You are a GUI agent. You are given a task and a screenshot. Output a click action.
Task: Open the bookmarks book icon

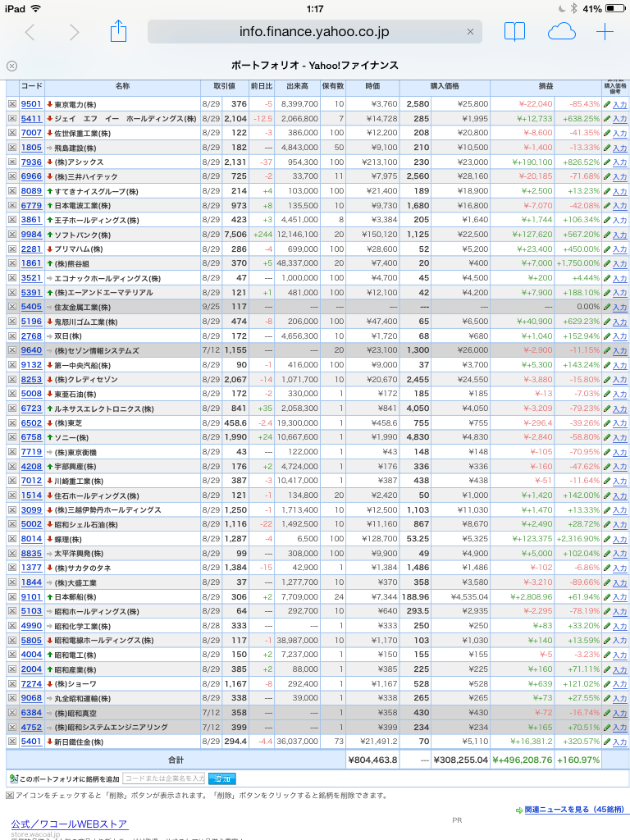(514, 32)
